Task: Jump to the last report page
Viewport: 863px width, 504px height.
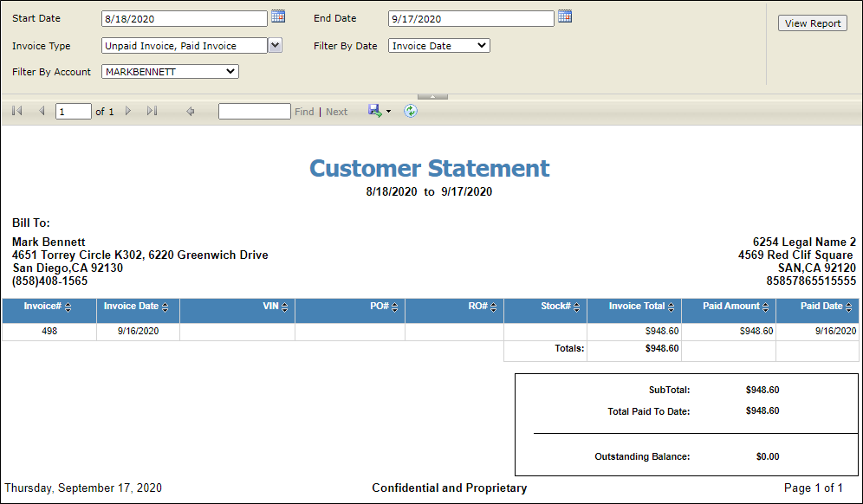Action: (152, 111)
